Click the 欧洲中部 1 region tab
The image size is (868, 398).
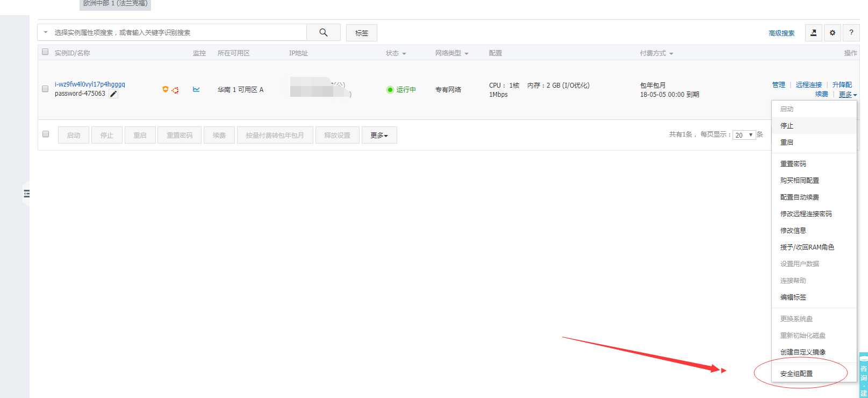coord(115,4)
